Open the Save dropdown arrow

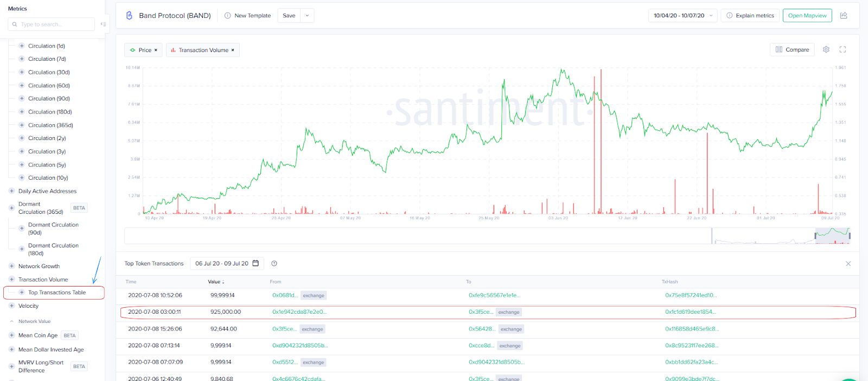307,15
